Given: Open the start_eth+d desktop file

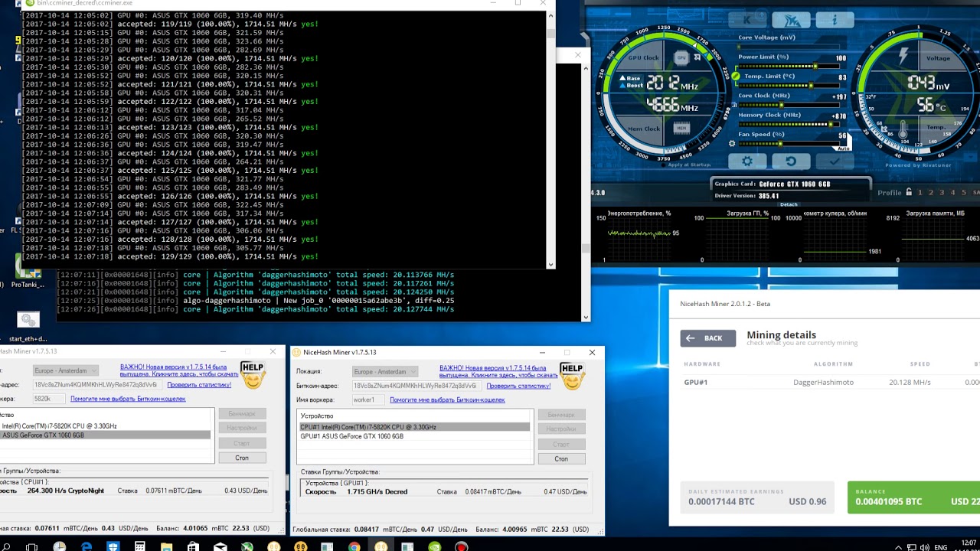Looking at the screenshot, I should click(28, 326).
